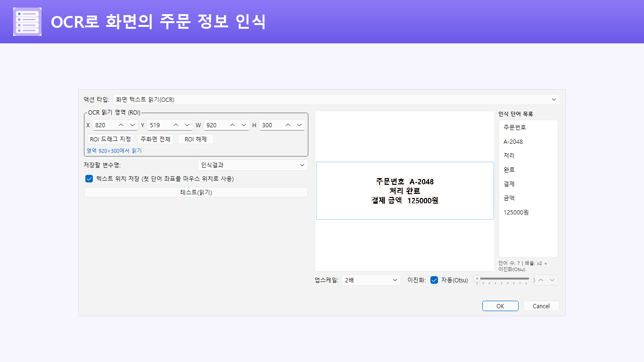The width and height of the screenshot is (644, 362).
Task: Click the ROI 해제 button
Action: pos(196,139)
